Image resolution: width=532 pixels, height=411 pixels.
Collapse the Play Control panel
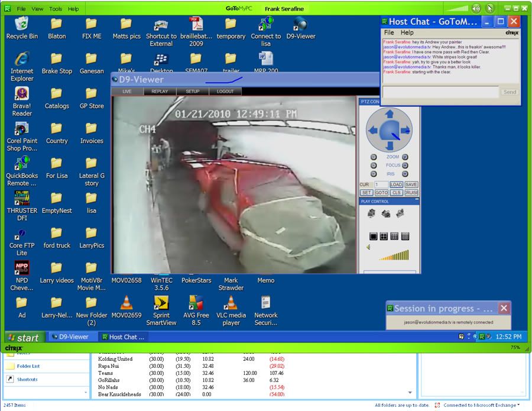pyautogui.click(x=415, y=202)
